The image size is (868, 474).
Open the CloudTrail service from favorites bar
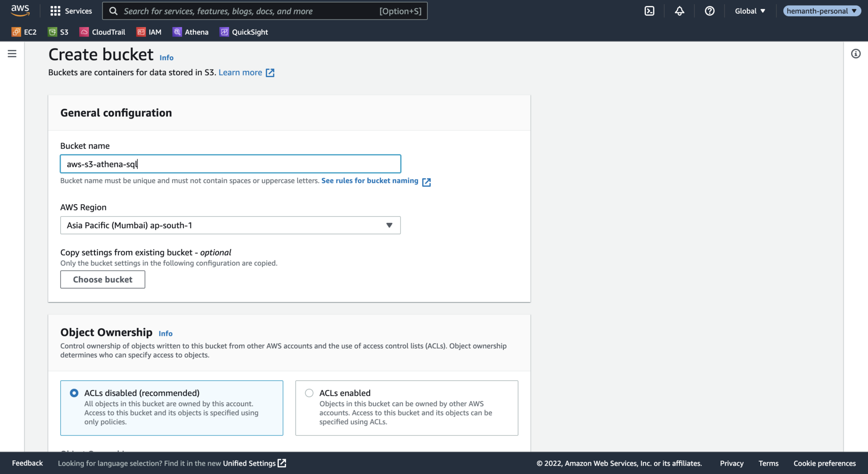click(102, 32)
